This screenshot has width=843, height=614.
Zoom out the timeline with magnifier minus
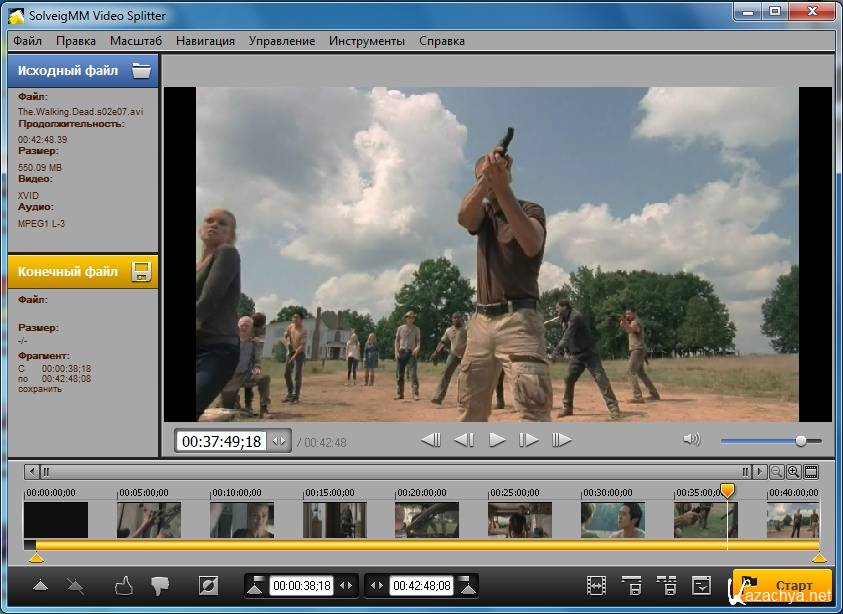point(776,472)
